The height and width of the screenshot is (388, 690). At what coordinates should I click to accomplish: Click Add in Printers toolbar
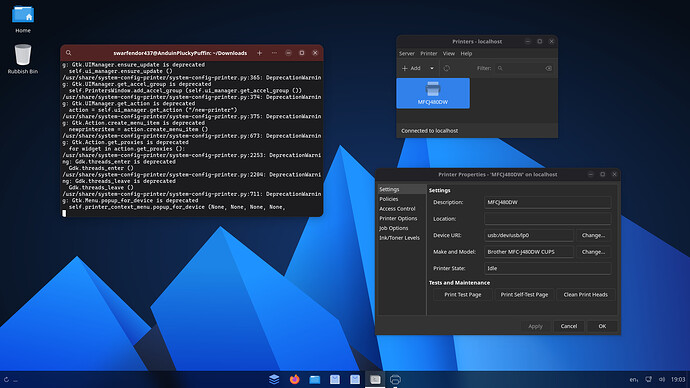(x=412, y=68)
